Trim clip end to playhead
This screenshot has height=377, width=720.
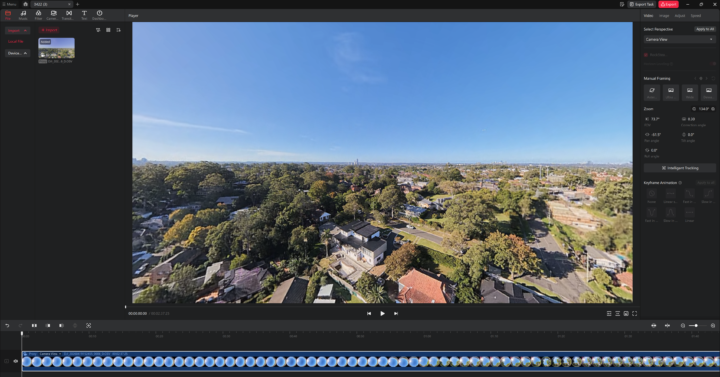[61, 326]
